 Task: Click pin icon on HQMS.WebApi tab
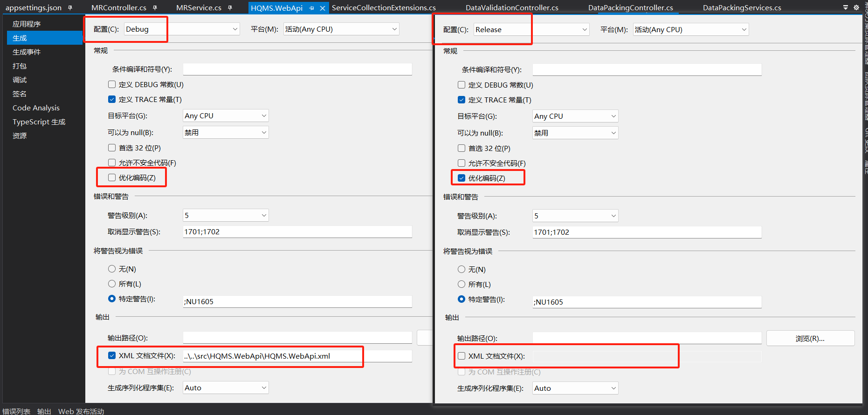pyautogui.click(x=311, y=8)
